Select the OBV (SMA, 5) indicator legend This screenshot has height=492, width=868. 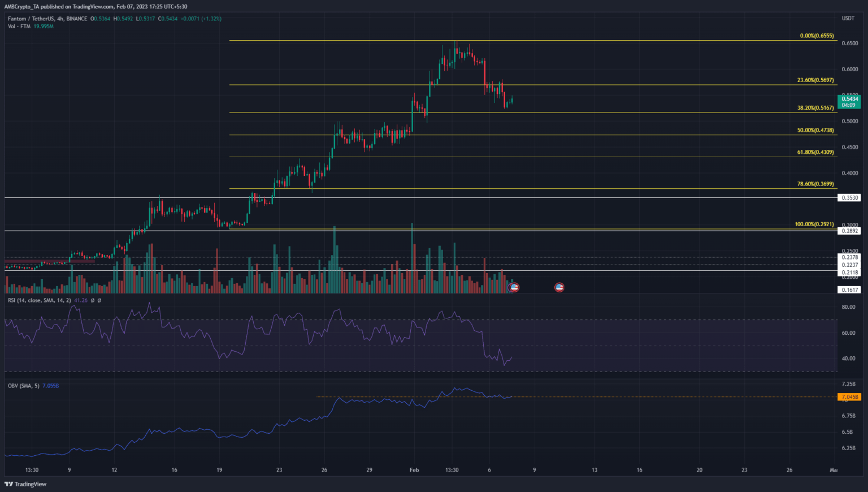[24, 386]
